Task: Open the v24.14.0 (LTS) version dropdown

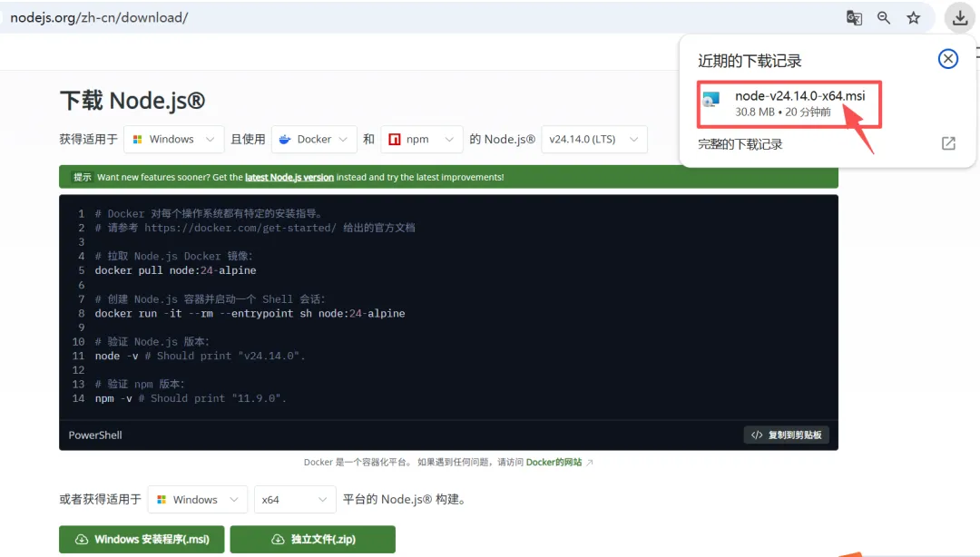Action: tap(593, 140)
